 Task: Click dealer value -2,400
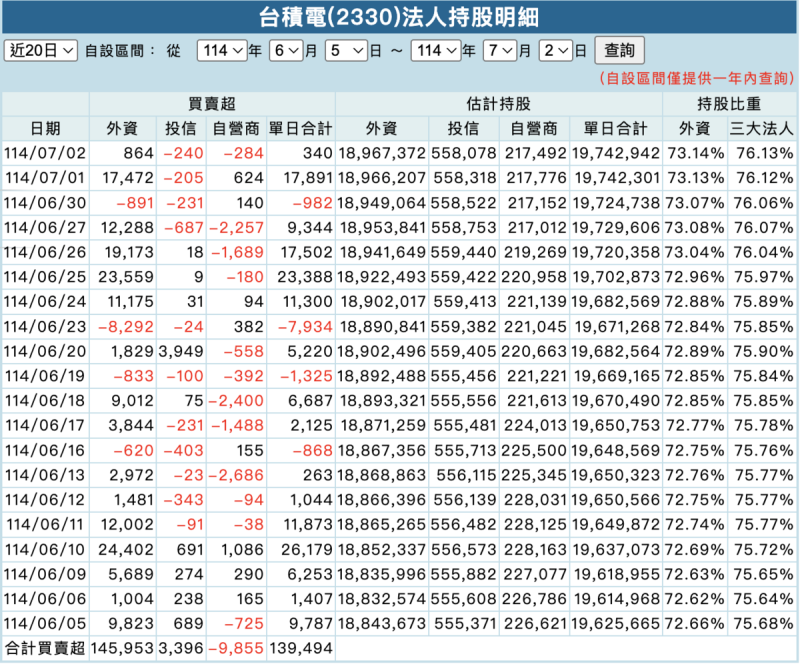pos(236,401)
